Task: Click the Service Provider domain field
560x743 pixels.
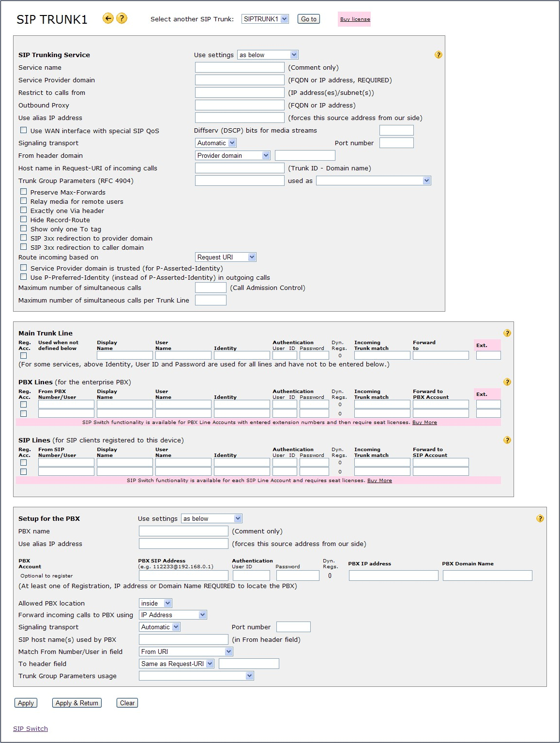Action: pyautogui.click(x=240, y=80)
